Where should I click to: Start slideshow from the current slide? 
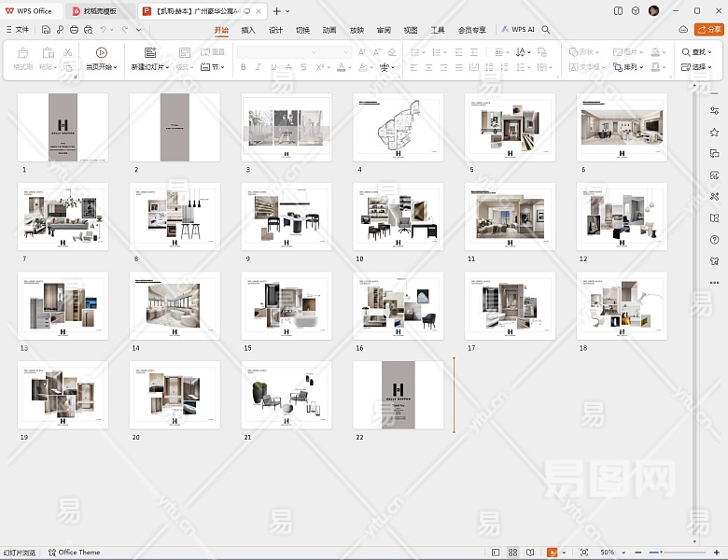[x=101, y=53]
